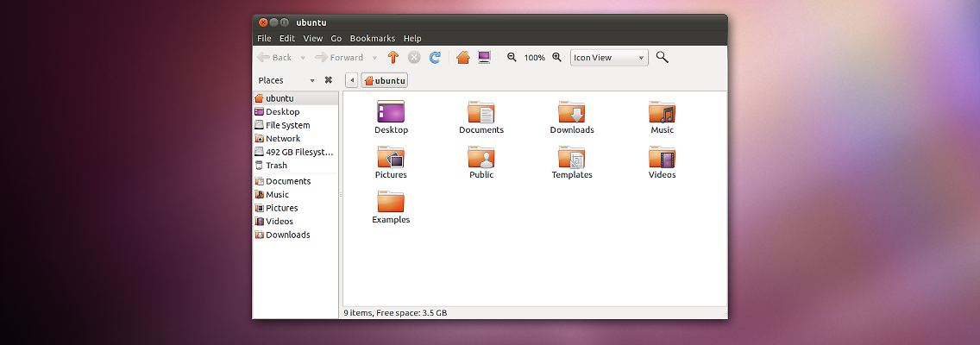Open the File menu
Screen dimensions: 980x345
pyautogui.click(x=264, y=38)
